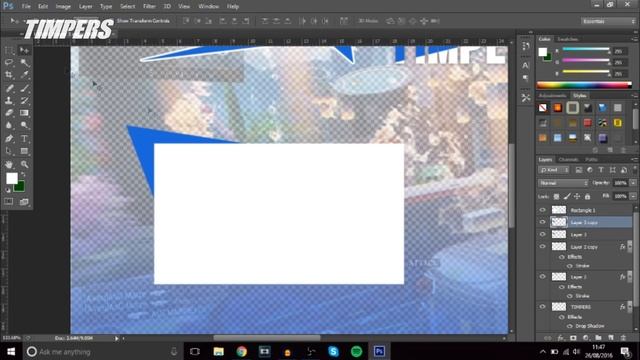Hide the Layer 3 layer
Image resolution: width=640 pixels, height=360 pixels.
542,234
